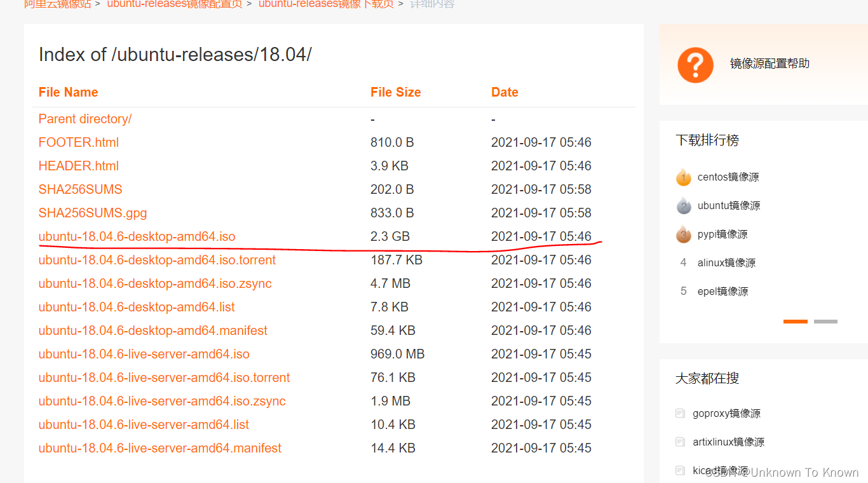This screenshot has width=868, height=483.
Task: Open the centos镜像源 ranking entry
Action: [x=728, y=177]
